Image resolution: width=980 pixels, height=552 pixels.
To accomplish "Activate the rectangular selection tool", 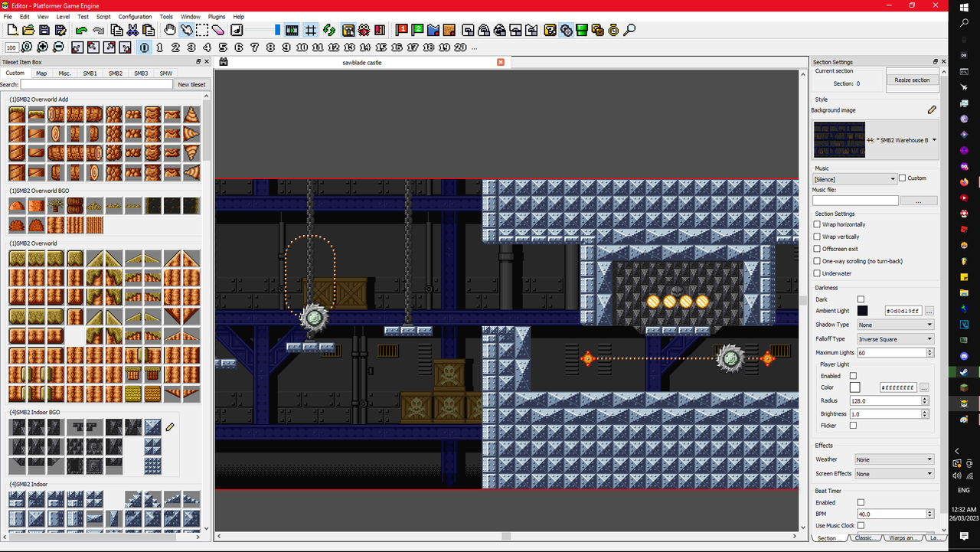I will tap(201, 30).
